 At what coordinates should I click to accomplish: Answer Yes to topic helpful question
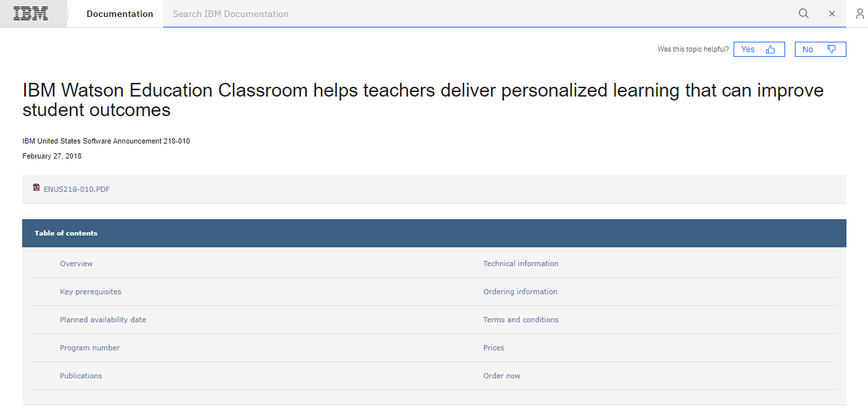748,48
